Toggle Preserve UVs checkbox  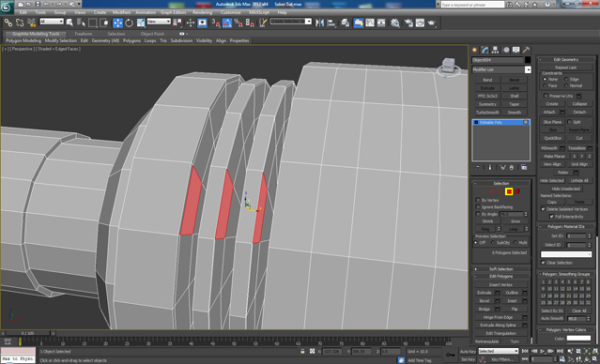click(546, 96)
